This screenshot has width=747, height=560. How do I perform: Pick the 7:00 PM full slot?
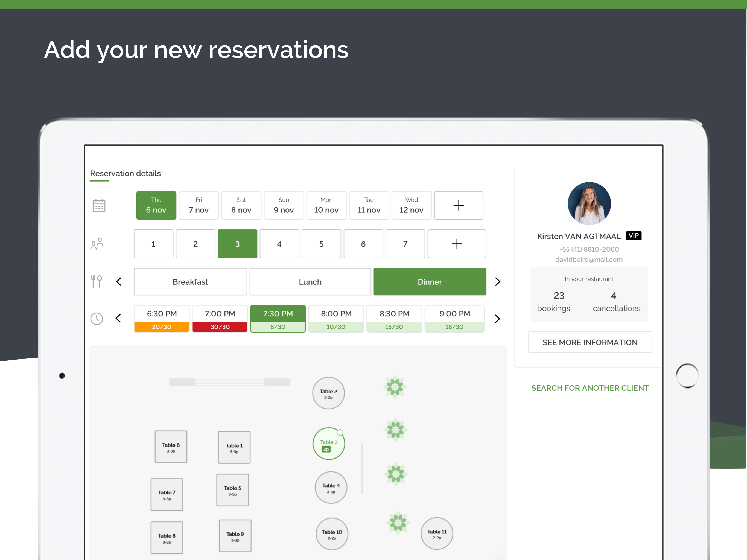(x=220, y=319)
